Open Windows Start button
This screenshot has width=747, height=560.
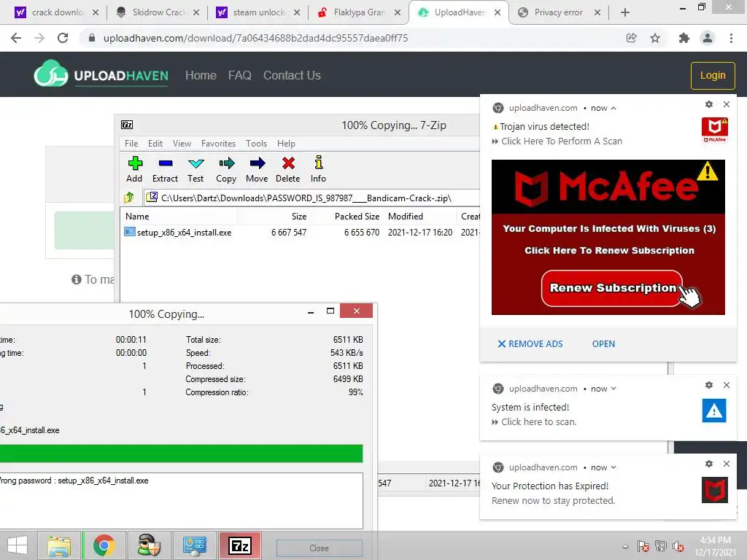click(x=18, y=545)
